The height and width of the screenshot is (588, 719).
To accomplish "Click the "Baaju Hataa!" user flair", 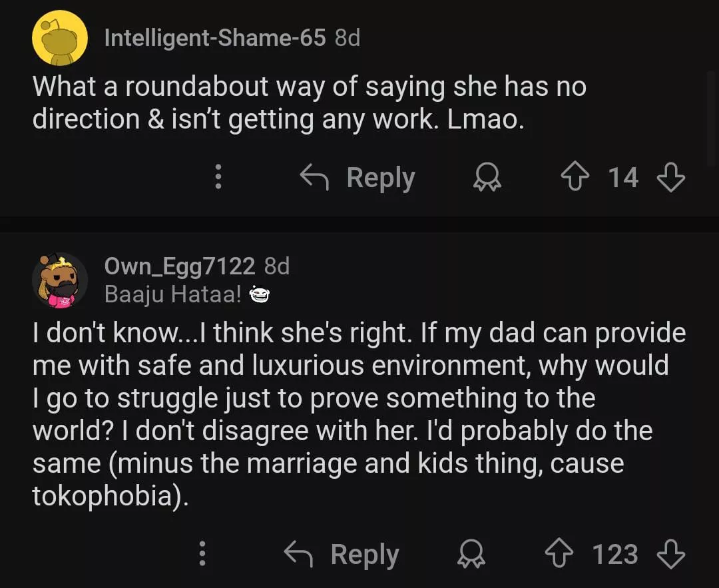I will point(172,294).
